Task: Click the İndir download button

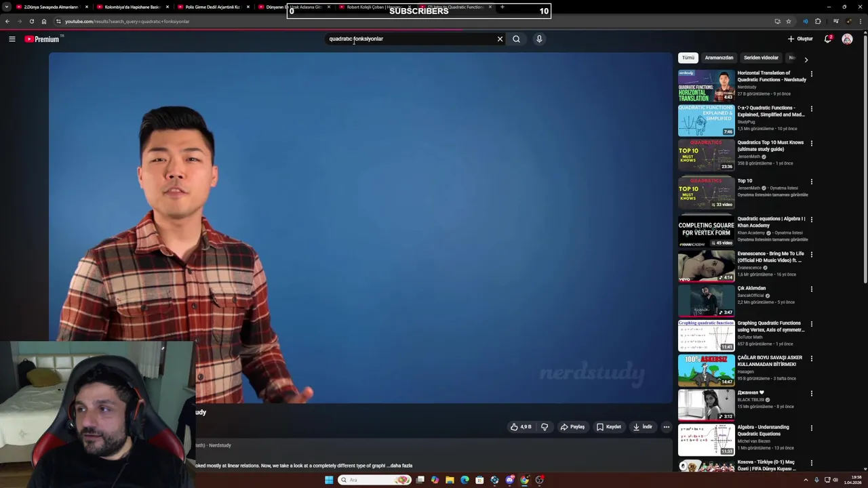Action: point(642,427)
